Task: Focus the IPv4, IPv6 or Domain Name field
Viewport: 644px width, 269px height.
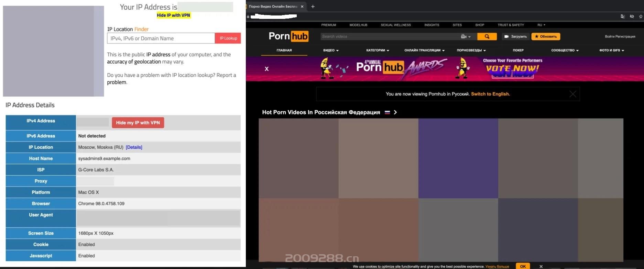Action: click(x=161, y=38)
